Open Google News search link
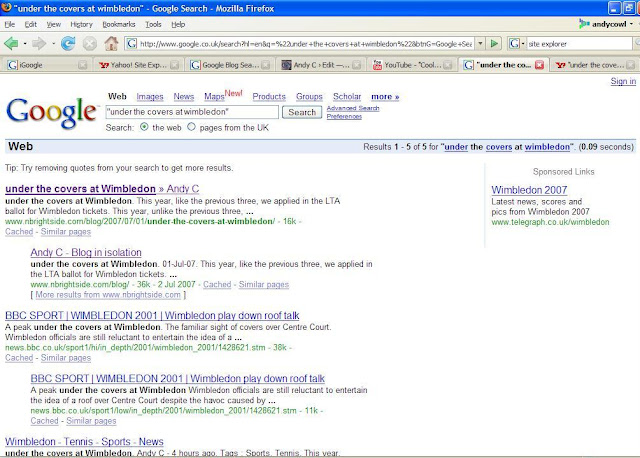The height and width of the screenshot is (458, 640). tap(184, 97)
